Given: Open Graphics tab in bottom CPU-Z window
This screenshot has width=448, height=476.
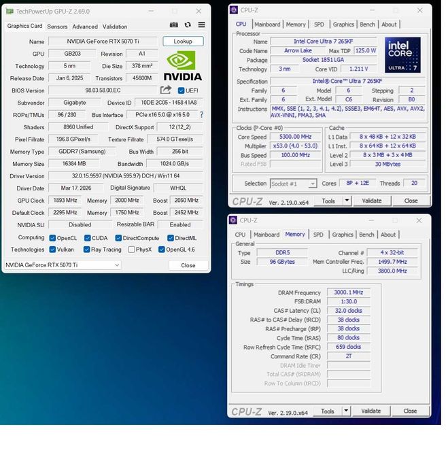Looking at the screenshot, I should [x=343, y=235].
